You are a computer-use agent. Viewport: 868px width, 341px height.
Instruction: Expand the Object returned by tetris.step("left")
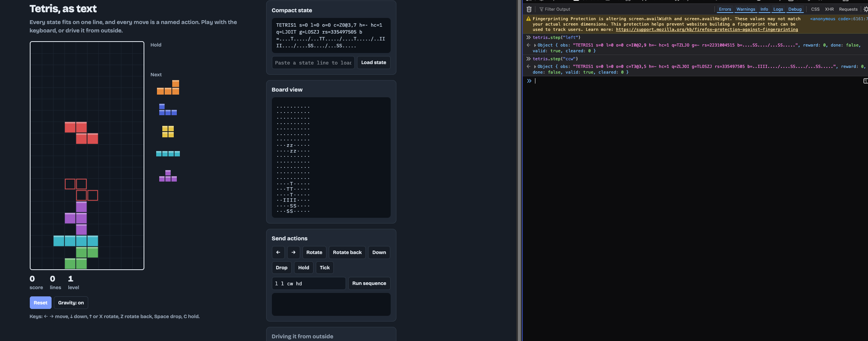coord(535,45)
